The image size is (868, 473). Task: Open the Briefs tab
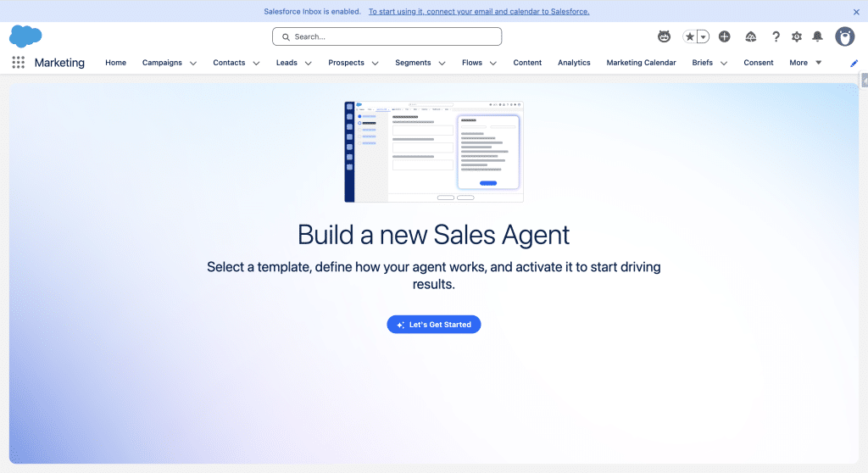(703, 63)
